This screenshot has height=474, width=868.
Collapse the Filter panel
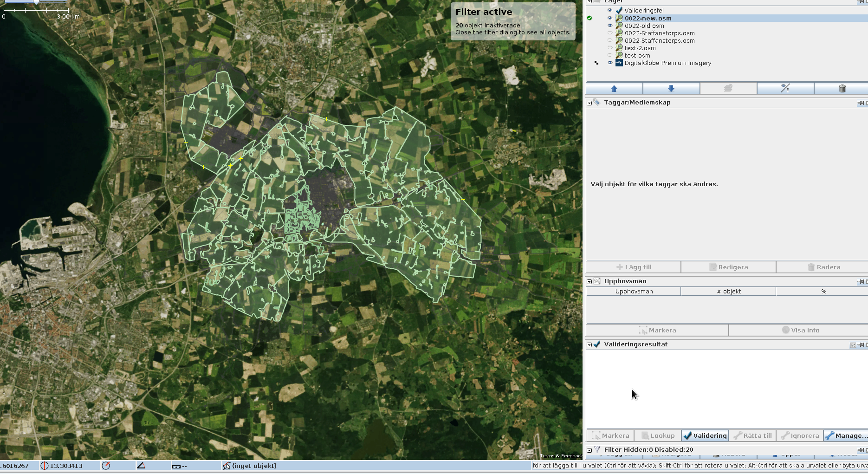tap(589, 450)
